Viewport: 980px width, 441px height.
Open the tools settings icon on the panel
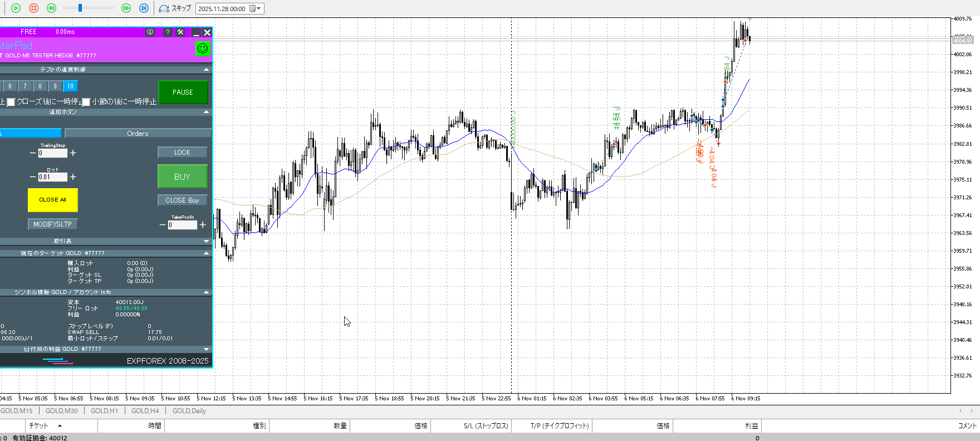pos(180,32)
